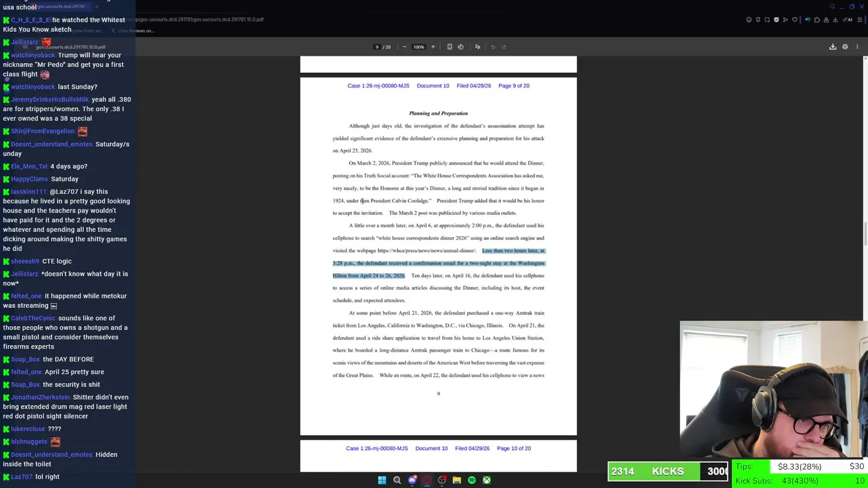Click 'Planning and Preparation' heading
This screenshot has width=868, height=488.
click(438, 113)
